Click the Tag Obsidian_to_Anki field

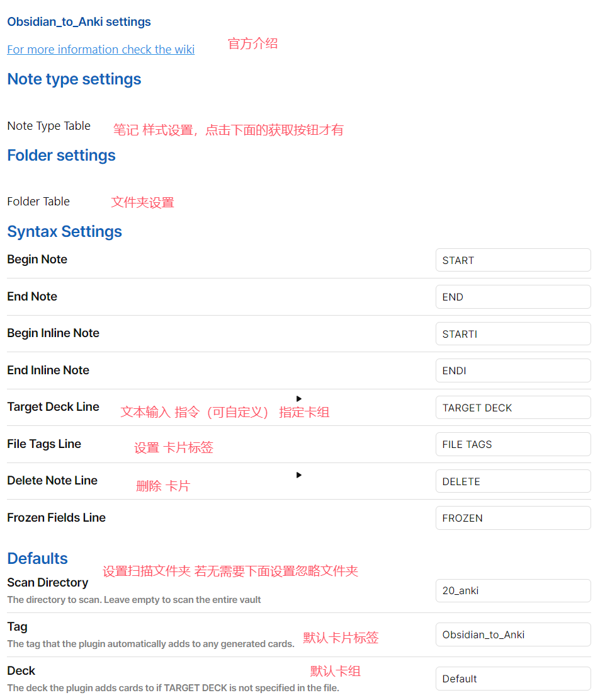pos(513,634)
